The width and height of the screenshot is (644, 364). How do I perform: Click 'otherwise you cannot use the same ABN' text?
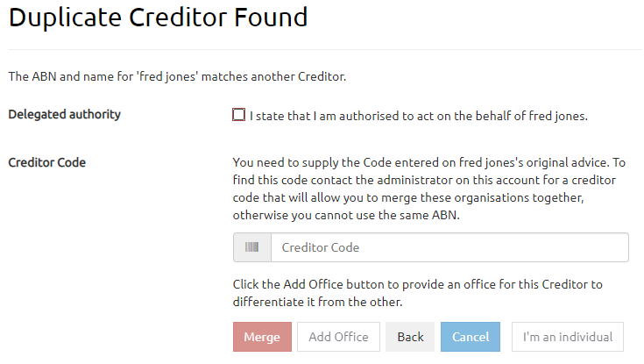pyautogui.click(x=344, y=215)
